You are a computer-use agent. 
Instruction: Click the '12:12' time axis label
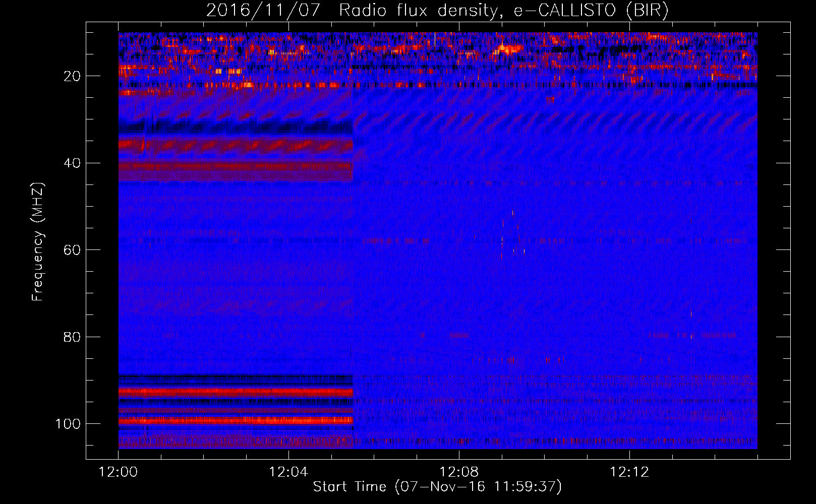point(629,472)
